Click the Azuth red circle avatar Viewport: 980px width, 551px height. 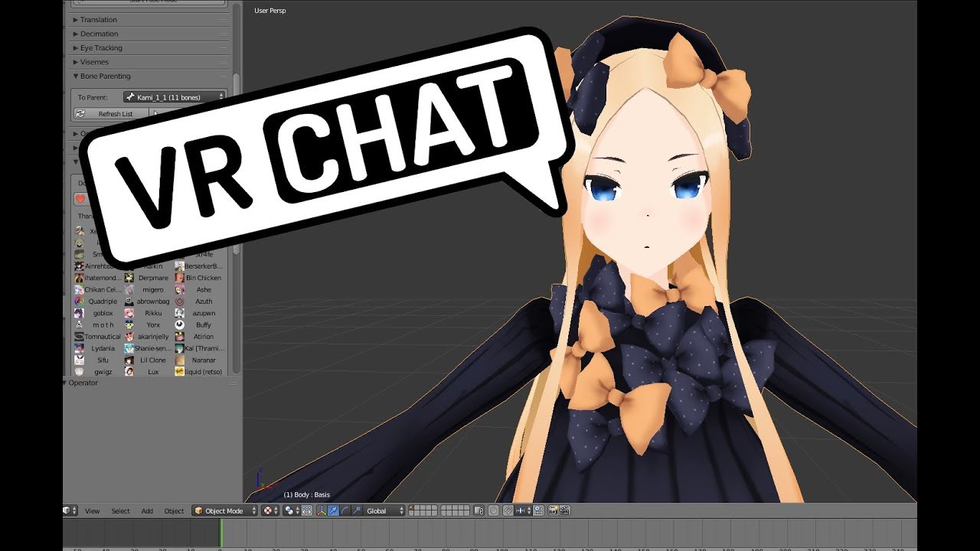(x=179, y=302)
